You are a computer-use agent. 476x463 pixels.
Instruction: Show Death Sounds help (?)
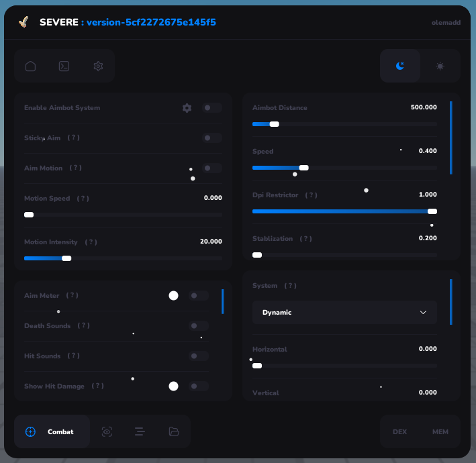[83, 325]
